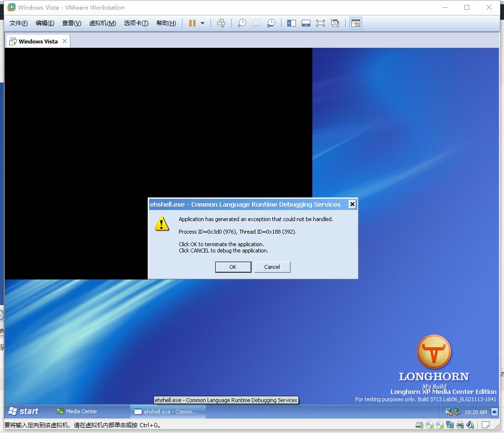The height and width of the screenshot is (433, 504).
Task: Click the revert to snapshot icon
Action: point(256,23)
